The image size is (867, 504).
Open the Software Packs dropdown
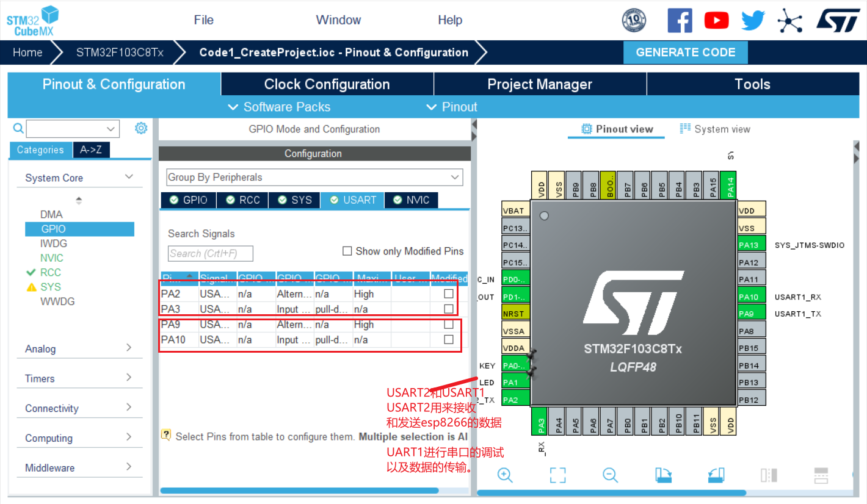pos(279,107)
